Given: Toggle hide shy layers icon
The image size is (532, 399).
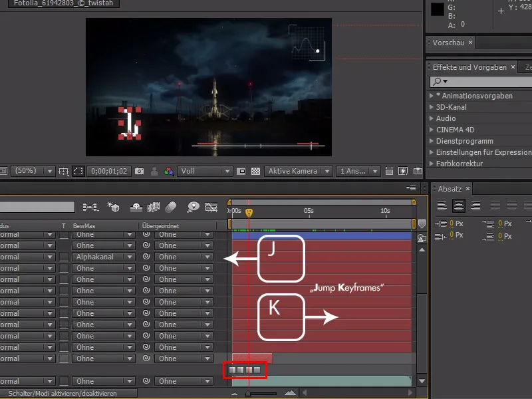Looking at the screenshot, I should [x=136, y=207].
